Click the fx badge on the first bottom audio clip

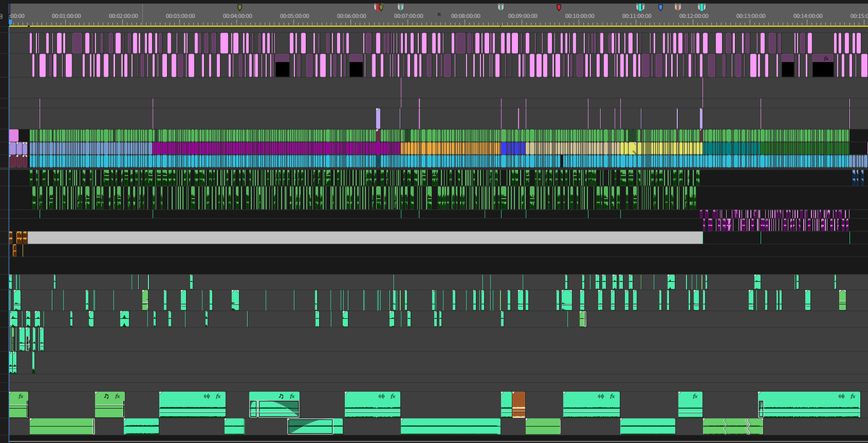[x=21, y=396]
